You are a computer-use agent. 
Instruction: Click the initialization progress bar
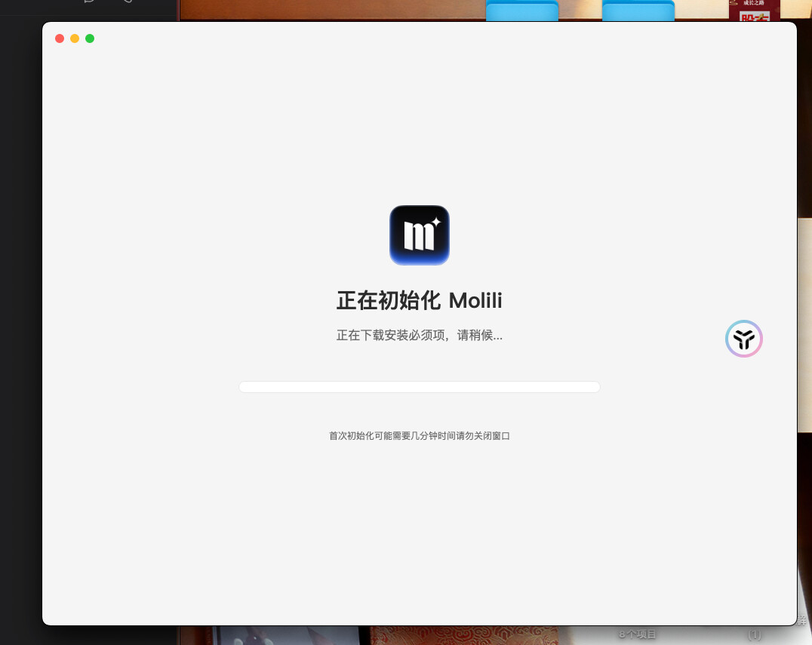pyautogui.click(x=420, y=387)
